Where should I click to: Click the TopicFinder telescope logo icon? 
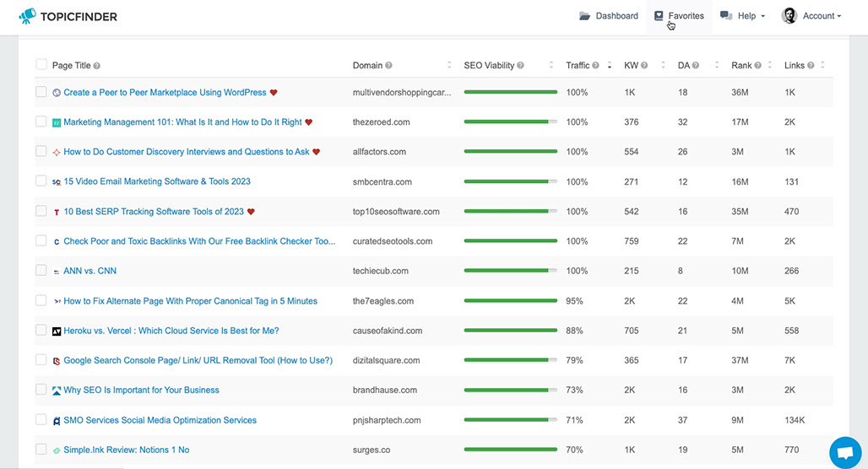pyautogui.click(x=27, y=16)
